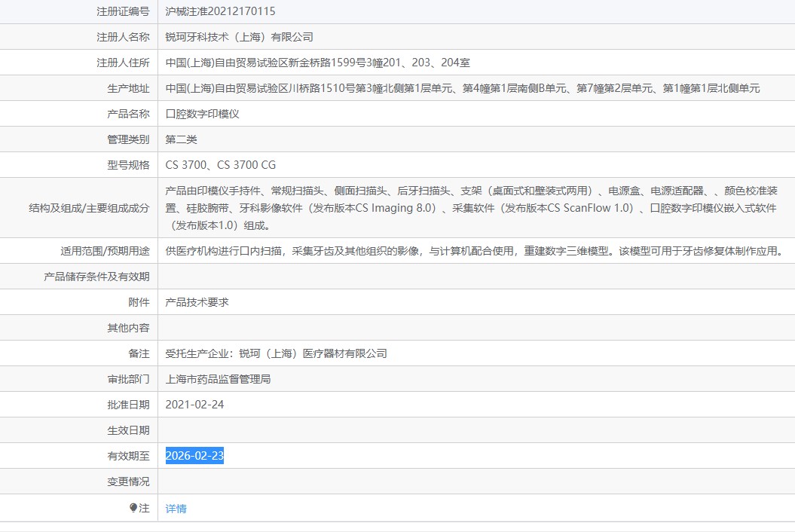Click the label 生产地址
Screen dimensions: 795x532
click(128, 88)
